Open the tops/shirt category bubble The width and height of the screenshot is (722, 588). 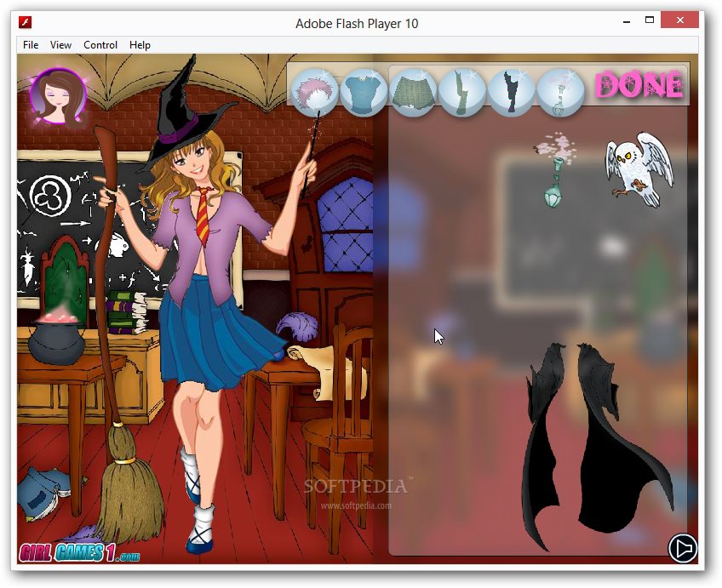[364, 92]
